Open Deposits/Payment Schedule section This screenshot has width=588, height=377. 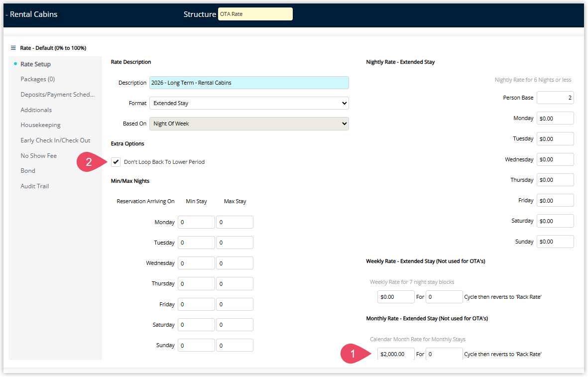tap(58, 95)
